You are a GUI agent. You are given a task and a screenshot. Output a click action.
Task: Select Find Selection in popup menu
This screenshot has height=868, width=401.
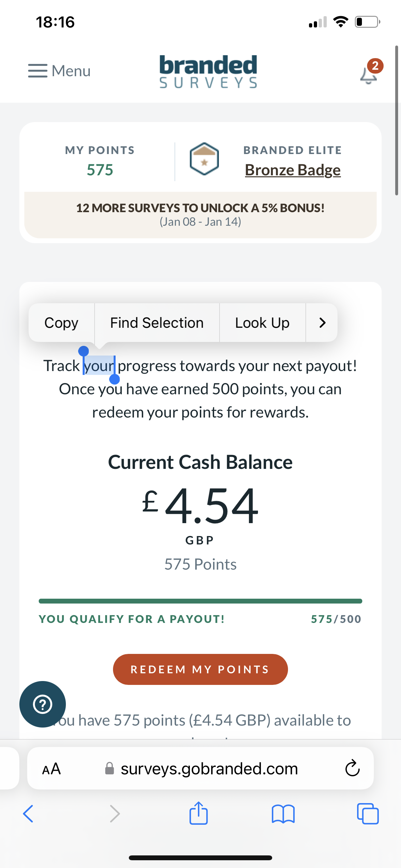click(157, 323)
